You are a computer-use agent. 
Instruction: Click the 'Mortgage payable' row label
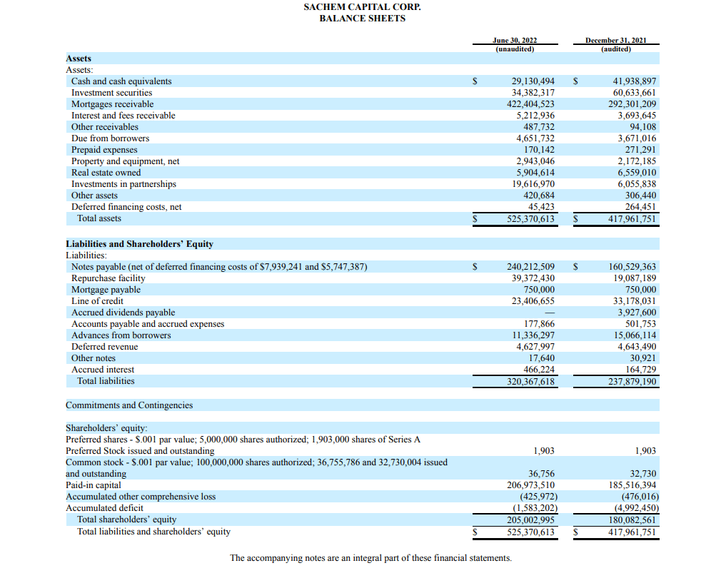[x=106, y=290]
